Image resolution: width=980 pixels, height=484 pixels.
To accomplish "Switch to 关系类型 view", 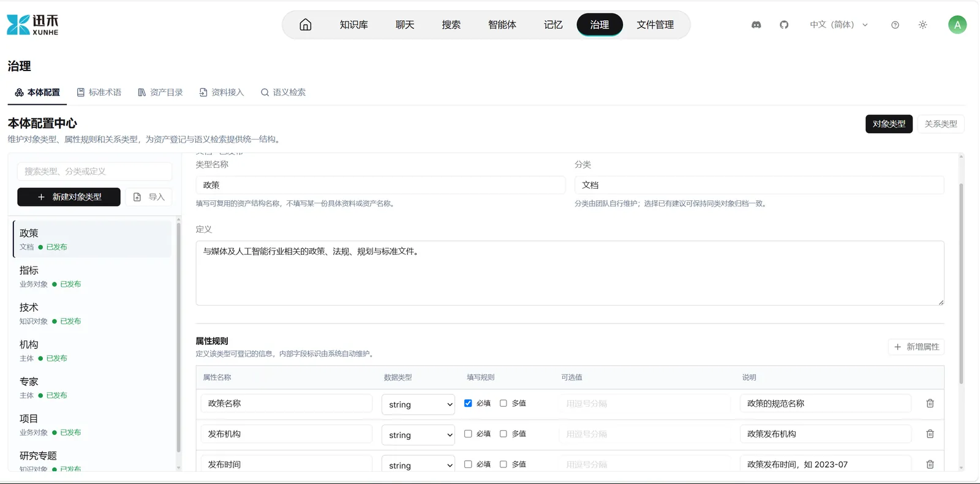I will (941, 124).
